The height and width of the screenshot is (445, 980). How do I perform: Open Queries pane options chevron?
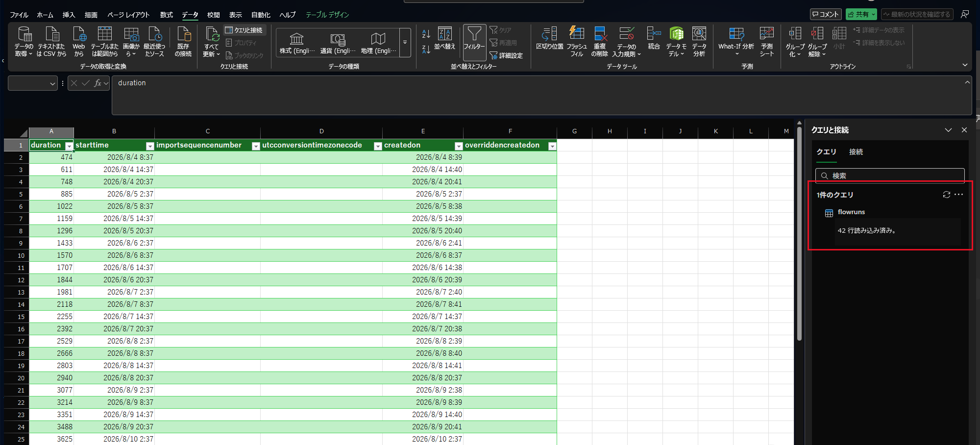948,130
